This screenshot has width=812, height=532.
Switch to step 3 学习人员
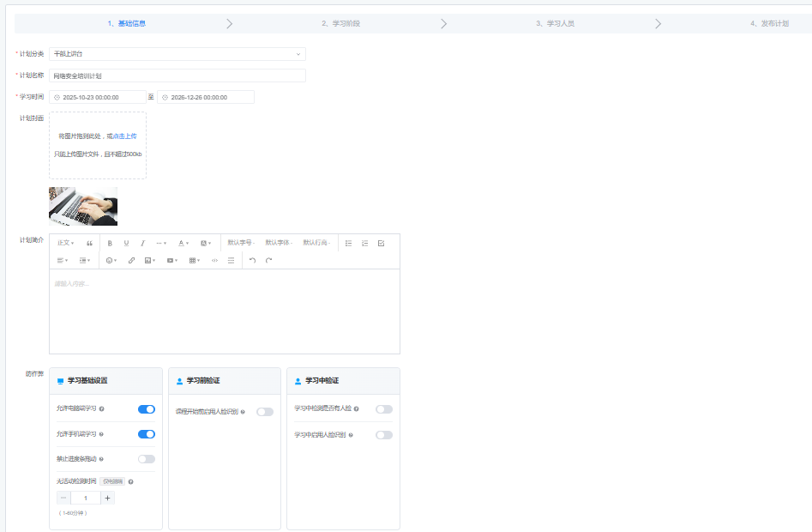point(555,23)
